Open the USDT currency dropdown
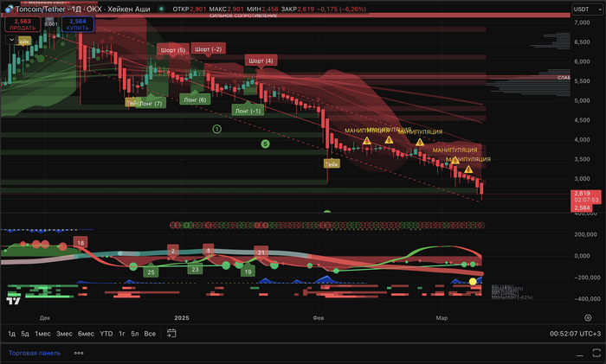Viewport: 606px width, 364px height. (x=587, y=9)
